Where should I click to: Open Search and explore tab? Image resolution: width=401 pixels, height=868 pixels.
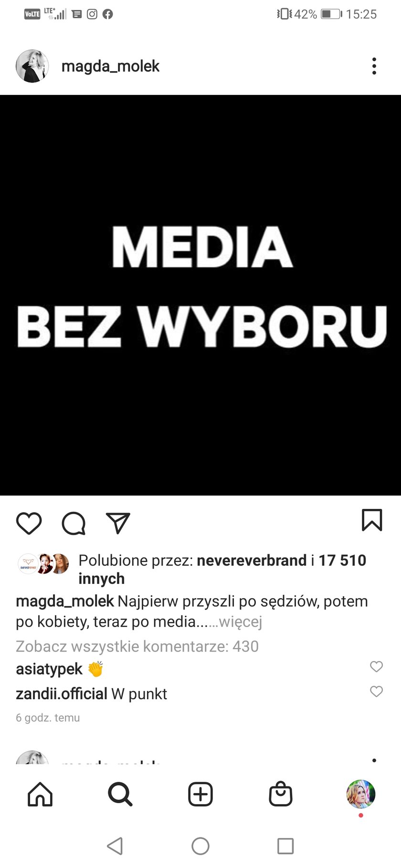pyautogui.click(x=120, y=794)
